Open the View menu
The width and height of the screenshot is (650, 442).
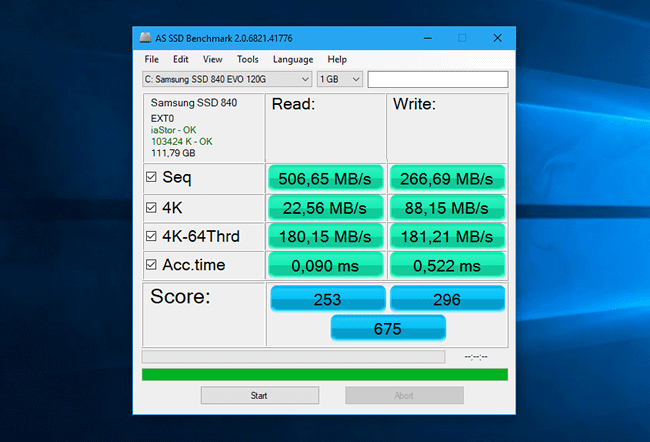click(212, 59)
